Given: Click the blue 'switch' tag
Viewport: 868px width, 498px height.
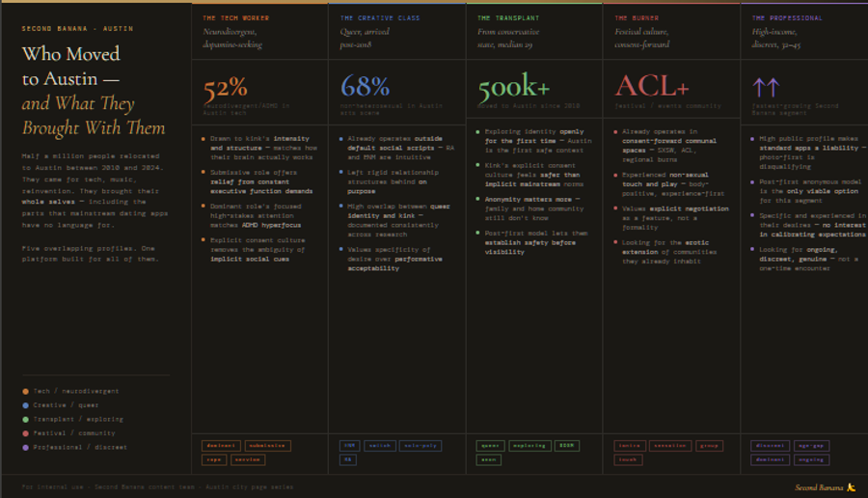Looking at the screenshot, I should [x=379, y=445].
